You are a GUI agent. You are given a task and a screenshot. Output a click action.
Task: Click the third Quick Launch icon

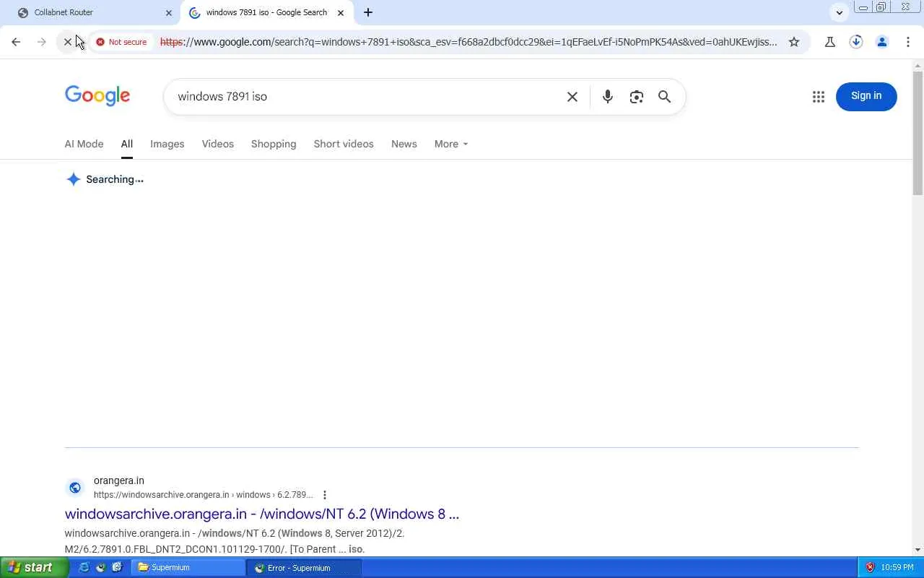pos(117,567)
